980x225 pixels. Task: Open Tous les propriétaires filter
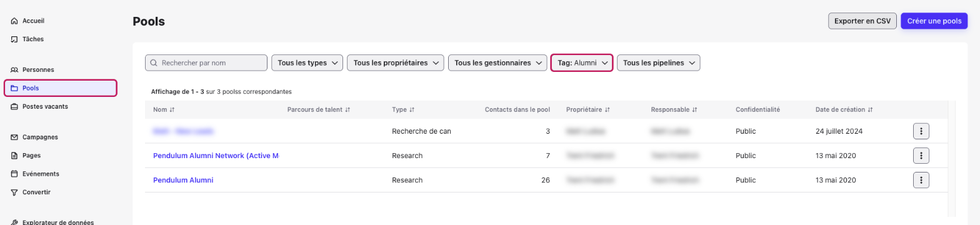(x=395, y=63)
